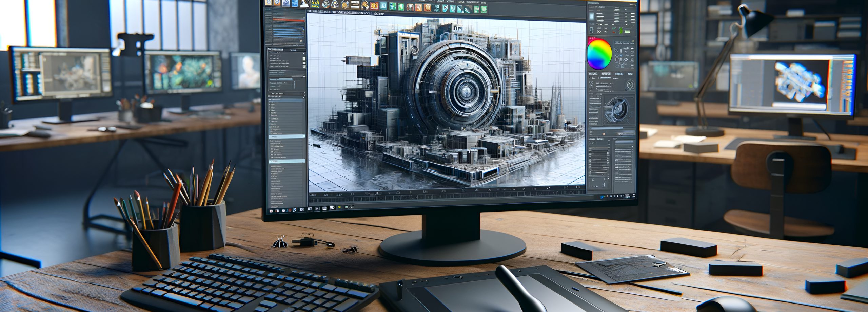Click the rainbow color wheel picker
Screen dimensions: 868x312
(599, 54)
